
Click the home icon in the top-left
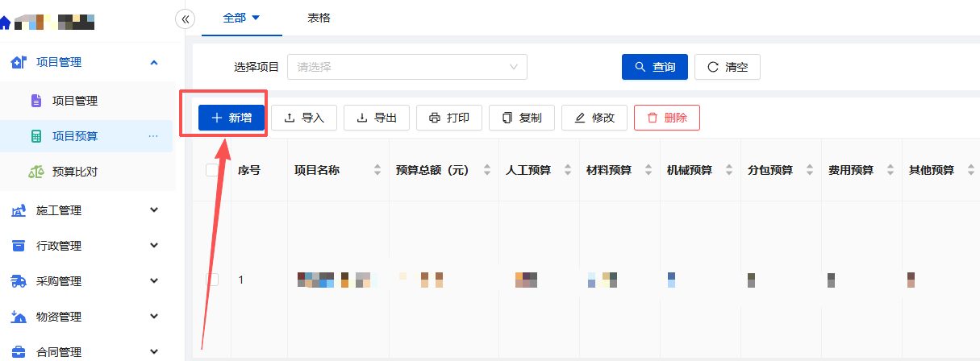coord(6,23)
